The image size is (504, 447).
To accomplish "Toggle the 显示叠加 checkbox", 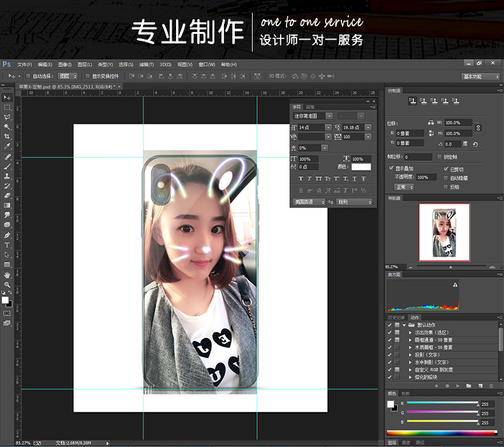I will pyautogui.click(x=391, y=169).
